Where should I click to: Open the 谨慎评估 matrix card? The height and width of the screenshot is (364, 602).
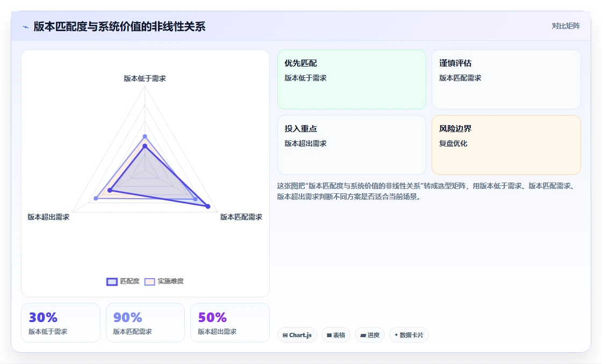506,79
